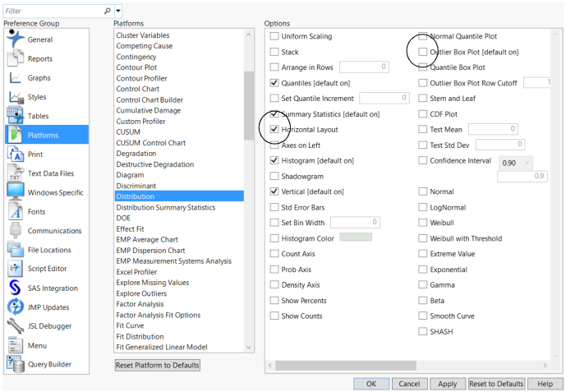The width and height of the screenshot is (566, 392).
Task: Click the Arrange in Rows number field
Action: [364, 67]
